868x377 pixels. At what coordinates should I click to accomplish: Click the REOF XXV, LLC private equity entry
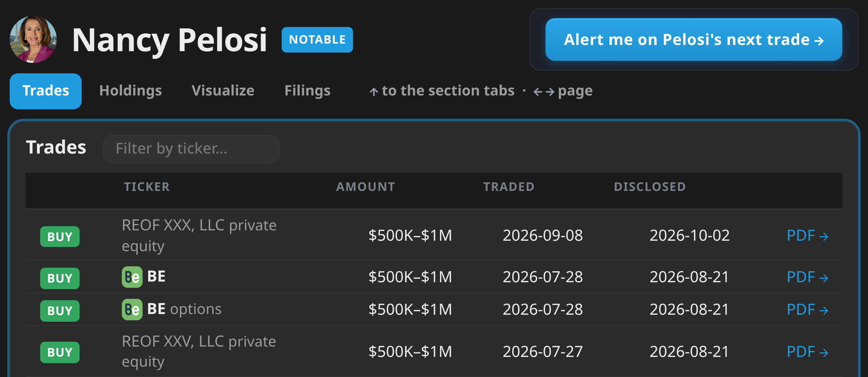pos(199,351)
